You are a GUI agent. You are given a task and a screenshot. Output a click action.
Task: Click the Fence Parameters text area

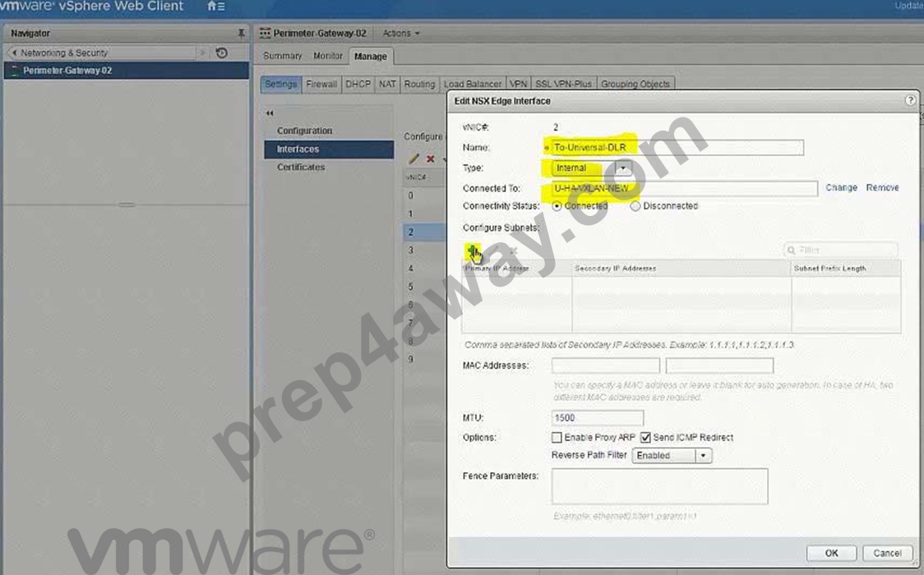660,486
